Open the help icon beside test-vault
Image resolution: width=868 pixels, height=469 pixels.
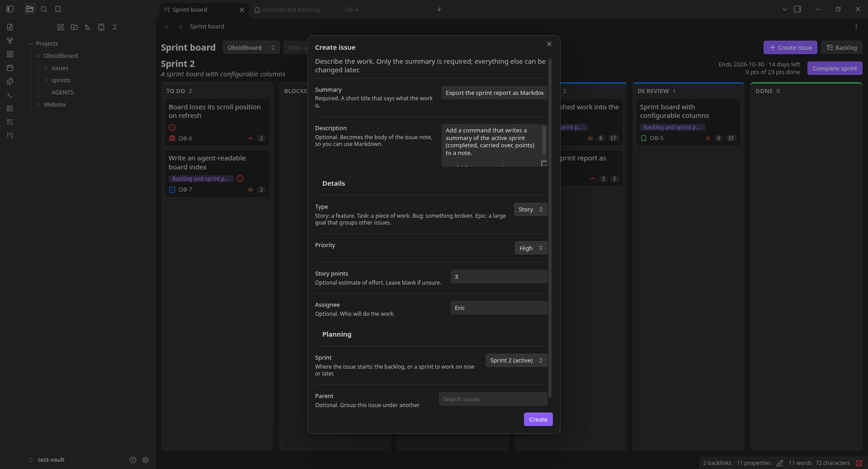(x=133, y=460)
